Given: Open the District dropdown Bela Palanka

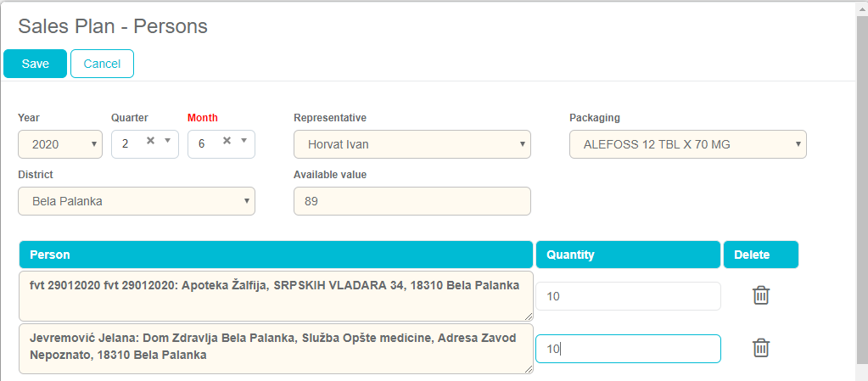Looking at the screenshot, I should tap(136, 201).
